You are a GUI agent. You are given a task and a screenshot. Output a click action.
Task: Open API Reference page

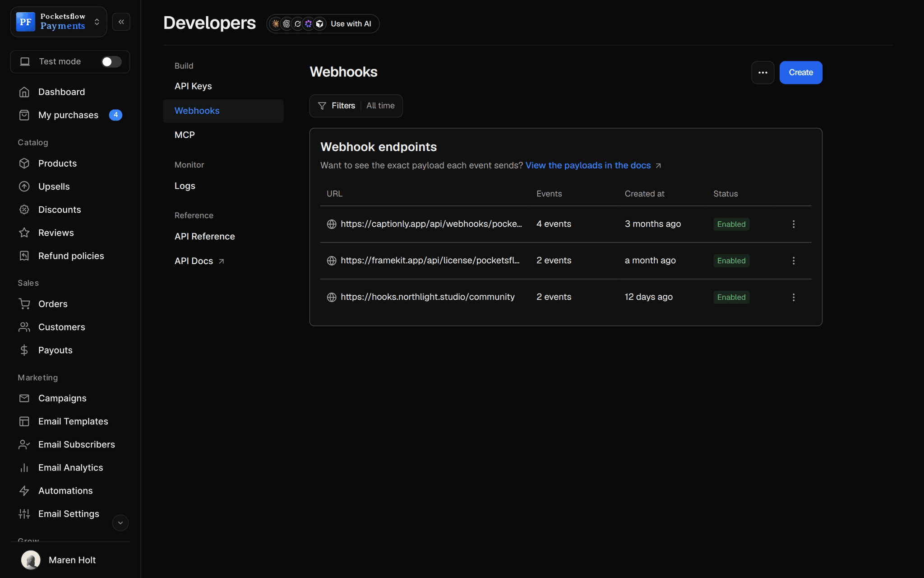point(205,237)
